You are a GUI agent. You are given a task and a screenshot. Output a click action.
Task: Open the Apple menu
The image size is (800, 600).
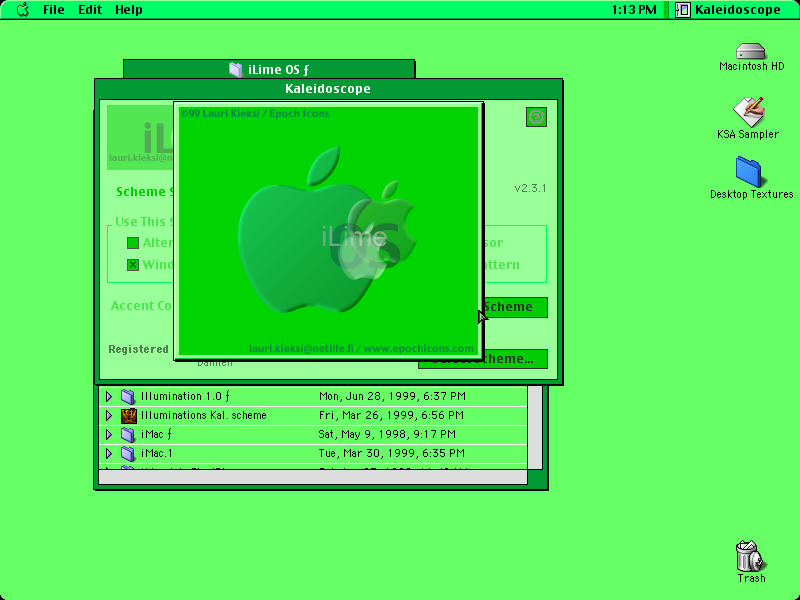point(23,10)
